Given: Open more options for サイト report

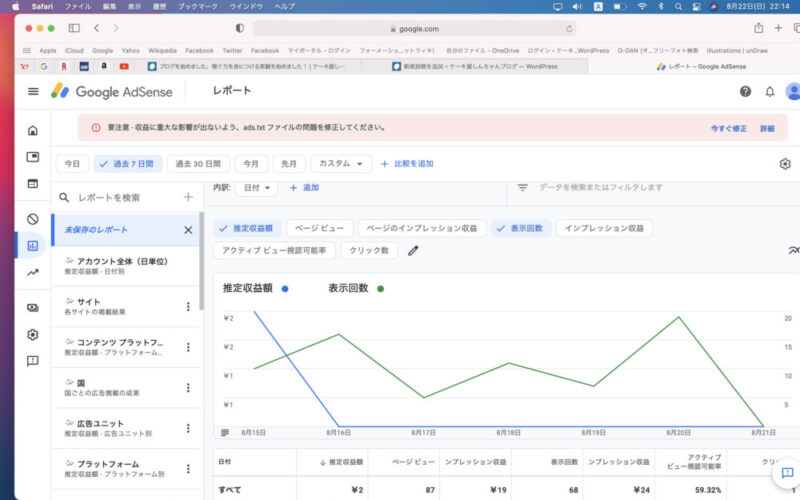Looking at the screenshot, I should (187, 306).
